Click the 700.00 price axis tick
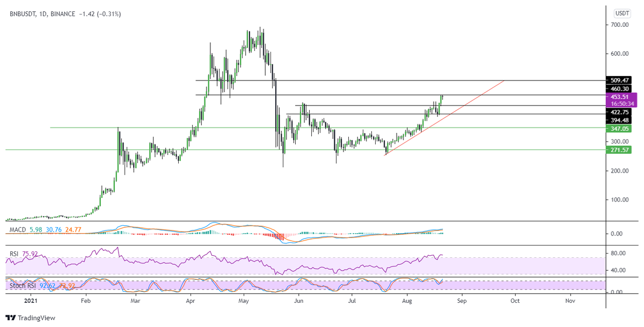644x327 pixels. (x=619, y=25)
